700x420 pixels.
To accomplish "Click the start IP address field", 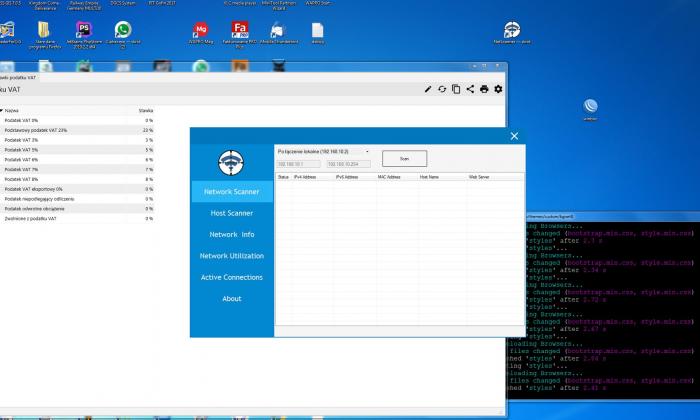I will [x=297, y=163].
